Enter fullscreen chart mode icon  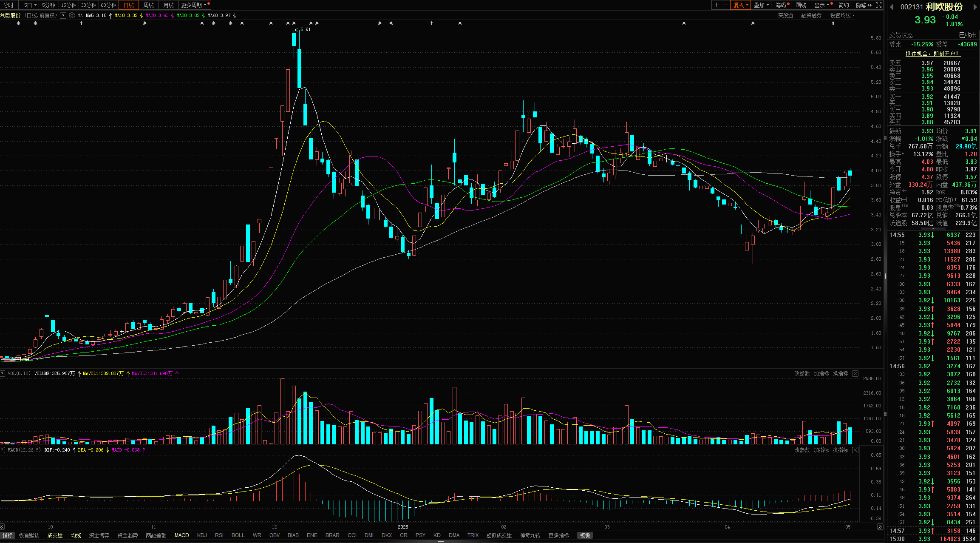[878, 5]
